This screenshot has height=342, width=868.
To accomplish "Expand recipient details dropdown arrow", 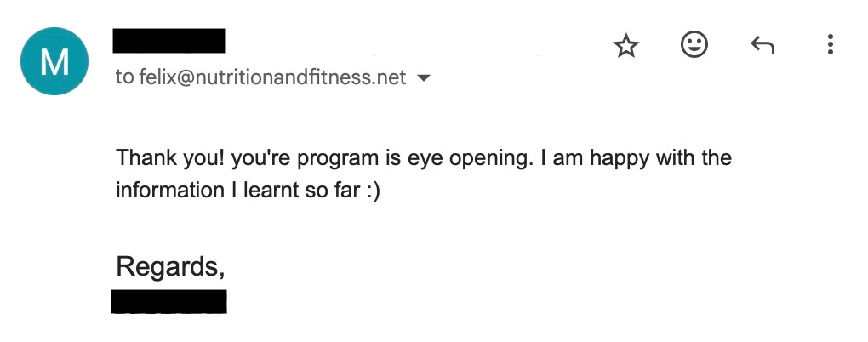I will point(423,78).
